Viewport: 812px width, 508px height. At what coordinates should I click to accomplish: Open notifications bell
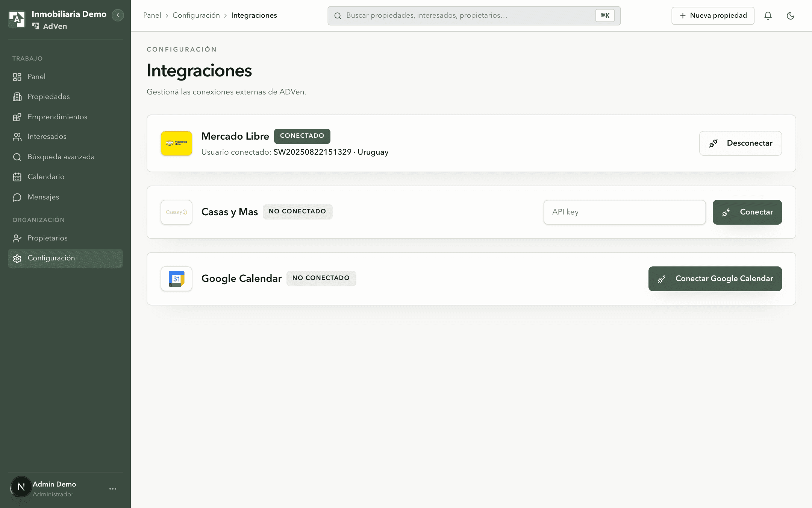click(x=768, y=16)
